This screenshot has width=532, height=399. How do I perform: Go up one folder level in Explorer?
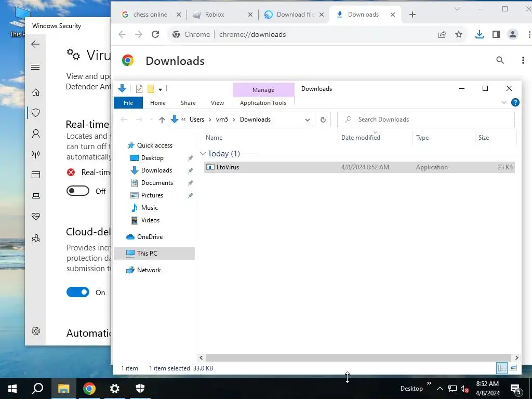tap(162, 120)
